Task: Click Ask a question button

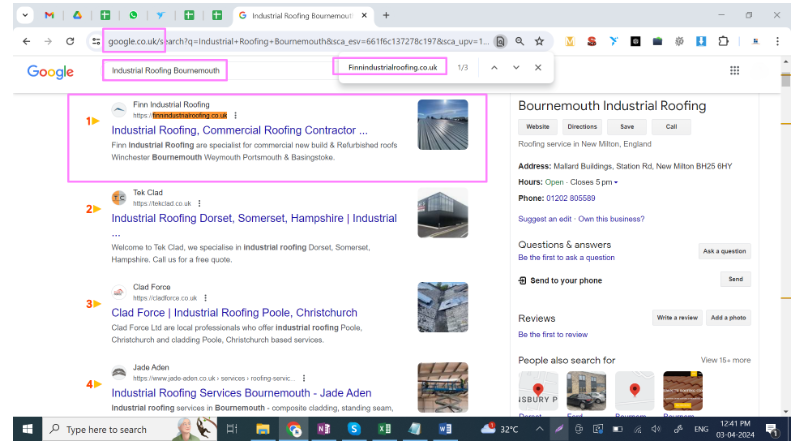Action: [724, 251]
